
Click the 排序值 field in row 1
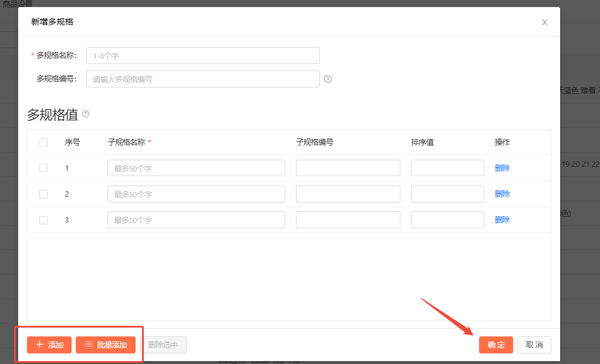coord(447,168)
